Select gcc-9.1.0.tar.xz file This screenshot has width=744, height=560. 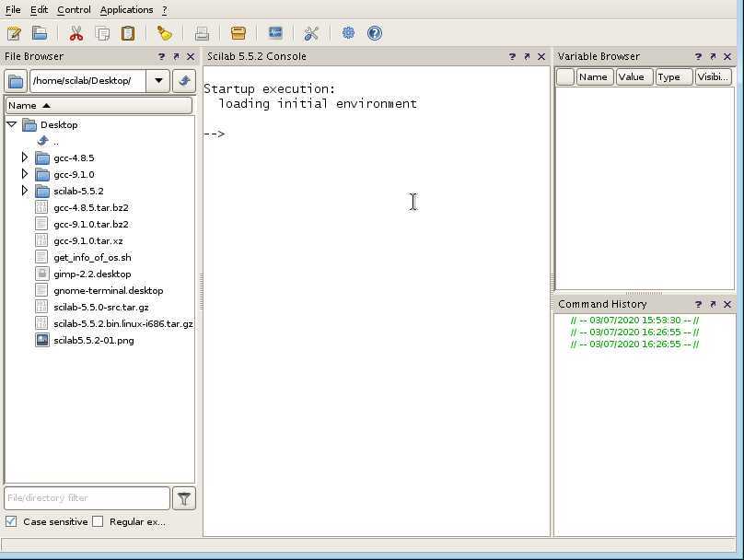[x=87, y=240]
